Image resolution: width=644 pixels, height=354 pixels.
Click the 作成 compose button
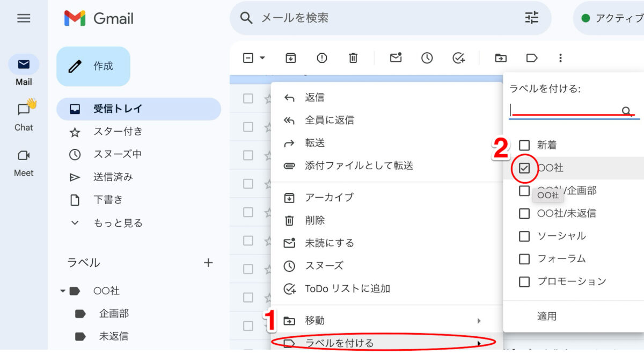click(x=93, y=67)
